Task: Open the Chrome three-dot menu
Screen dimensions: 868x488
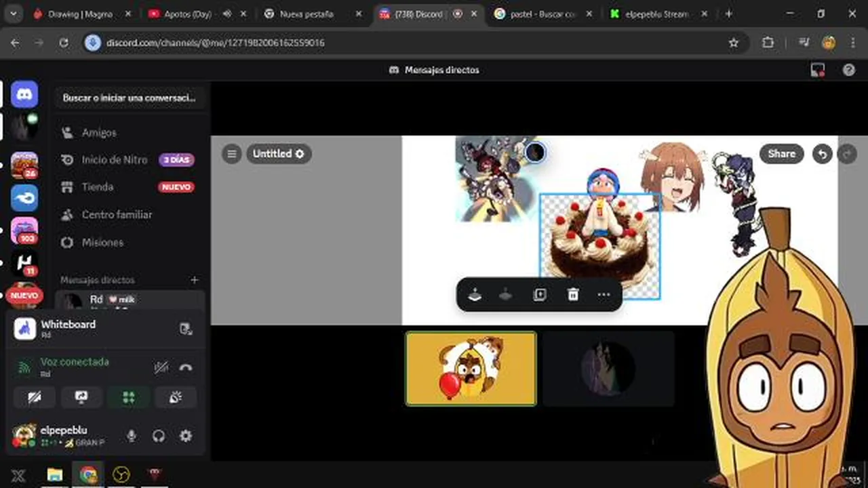Action: point(852,43)
